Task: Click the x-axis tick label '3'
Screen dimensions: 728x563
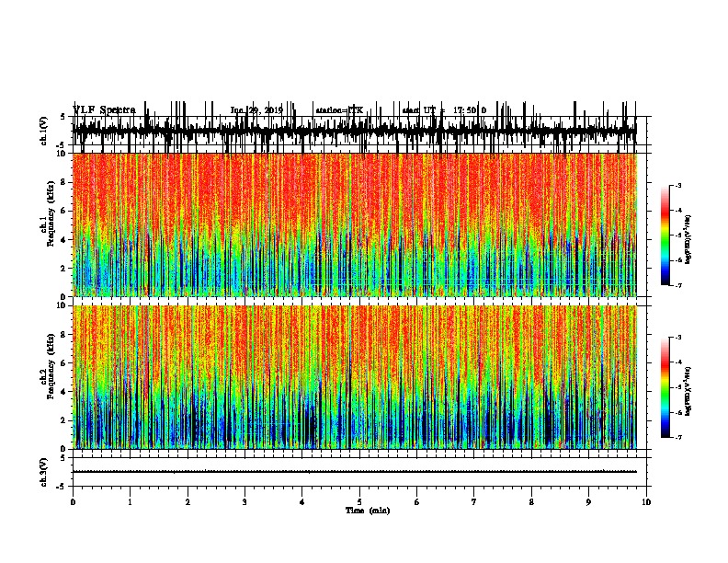Action: (x=245, y=502)
